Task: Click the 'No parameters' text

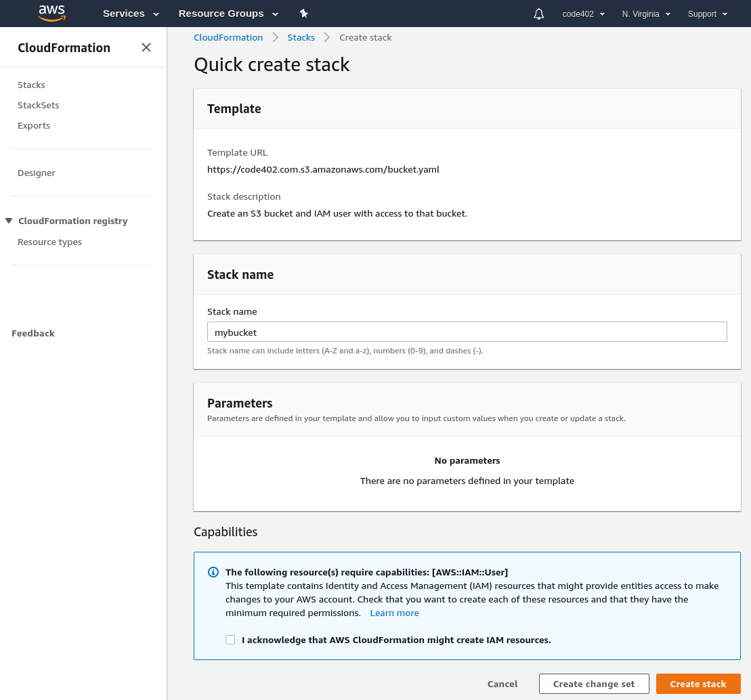Action: (467, 460)
